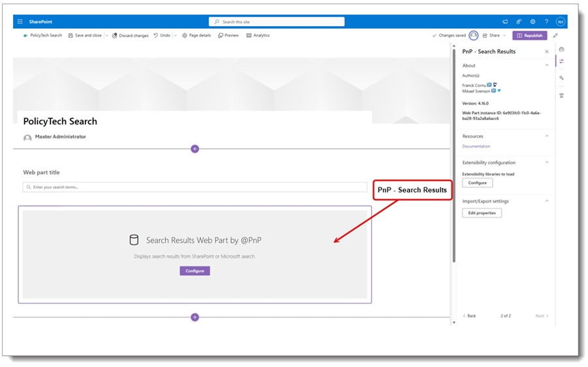Click the Republish button
588x367 pixels.
[529, 36]
